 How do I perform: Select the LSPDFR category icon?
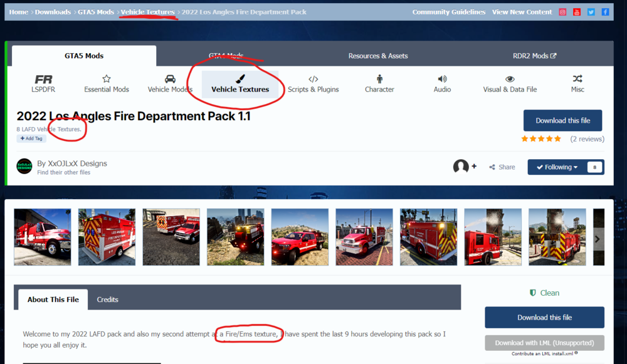[43, 80]
